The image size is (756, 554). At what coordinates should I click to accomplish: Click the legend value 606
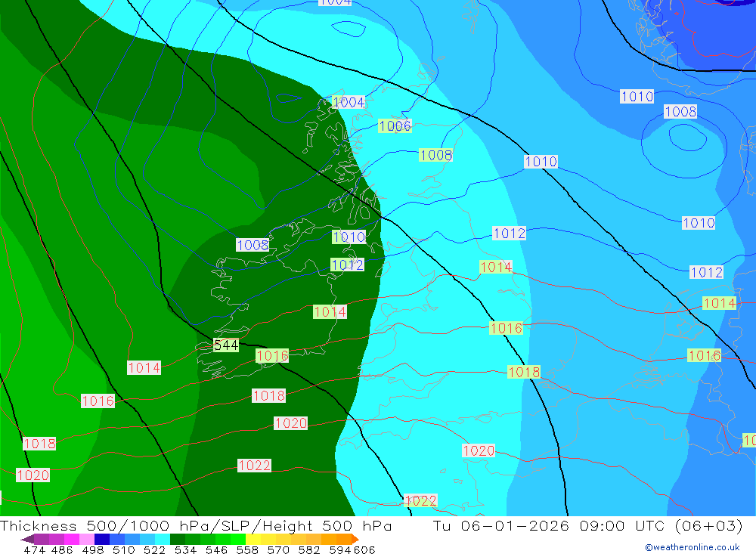(x=364, y=549)
